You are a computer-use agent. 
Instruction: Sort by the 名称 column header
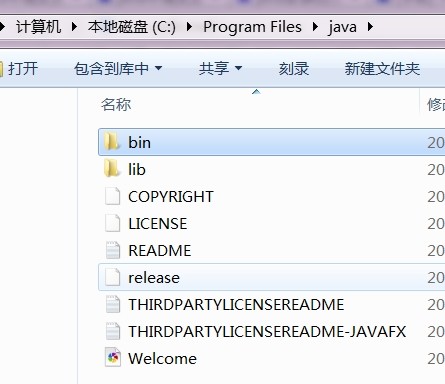click(x=116, y=104)
